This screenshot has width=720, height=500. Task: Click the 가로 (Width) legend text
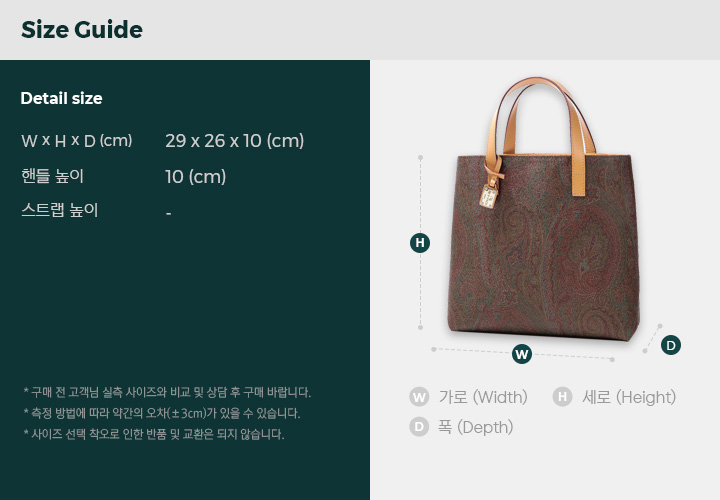coord(483,397)
